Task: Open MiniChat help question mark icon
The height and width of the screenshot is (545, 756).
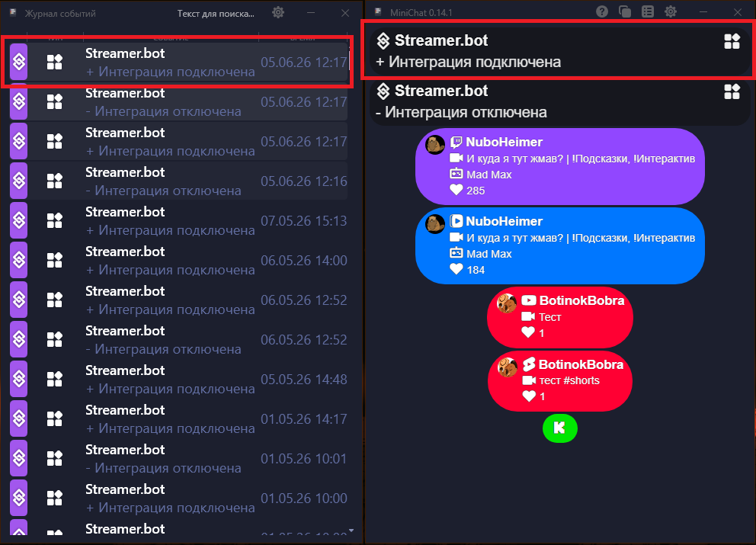Action: pos(602,11)
